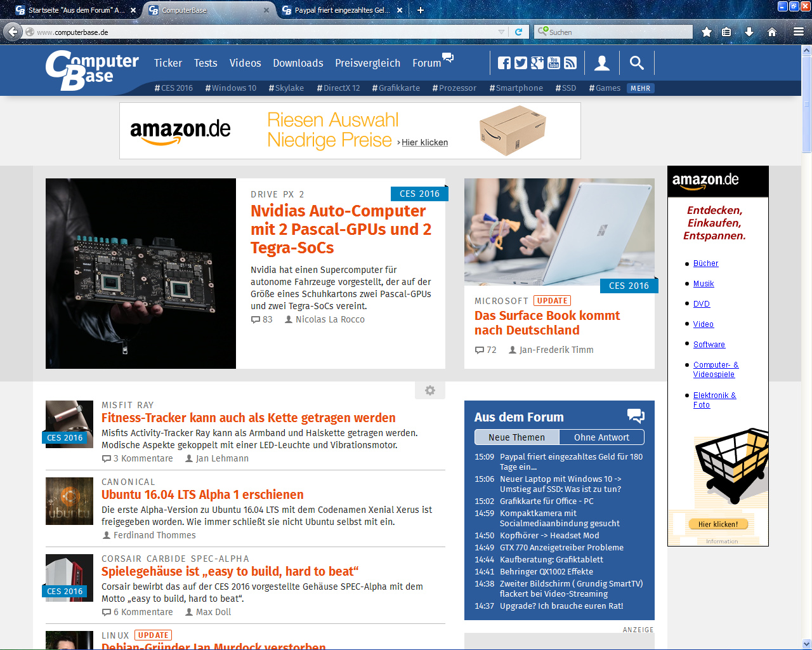Open ComputerBase YouTube icon
Viewport: 812px width, 650px height.
[x=554, y=63]
